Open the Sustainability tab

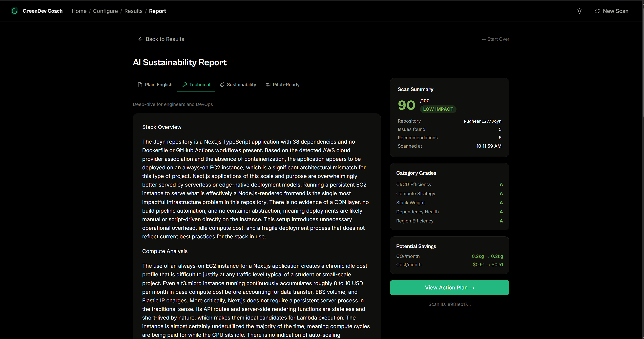[241, 85]
